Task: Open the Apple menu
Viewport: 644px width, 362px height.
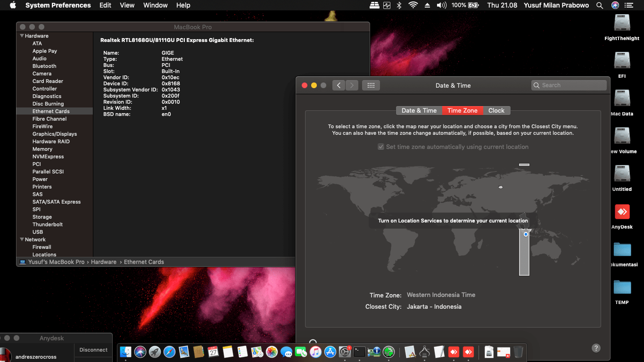Action: tap(13, 5)
